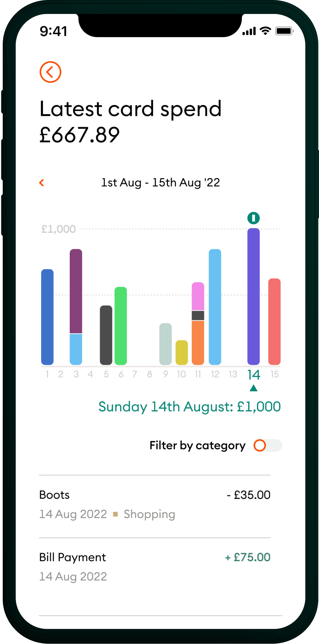This screenshot has width=319, height=644.
Task: Tap the teal triangle pointer under day 14
Action: (253, 388)
